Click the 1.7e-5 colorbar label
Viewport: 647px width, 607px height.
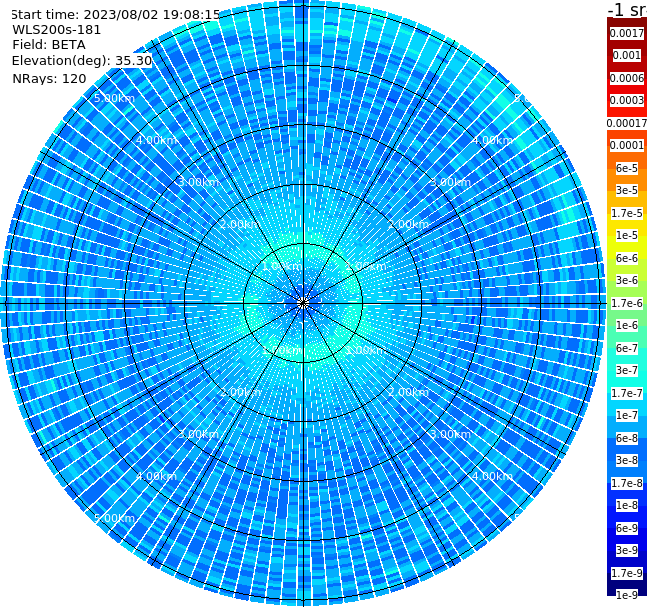tap(627, 213)
